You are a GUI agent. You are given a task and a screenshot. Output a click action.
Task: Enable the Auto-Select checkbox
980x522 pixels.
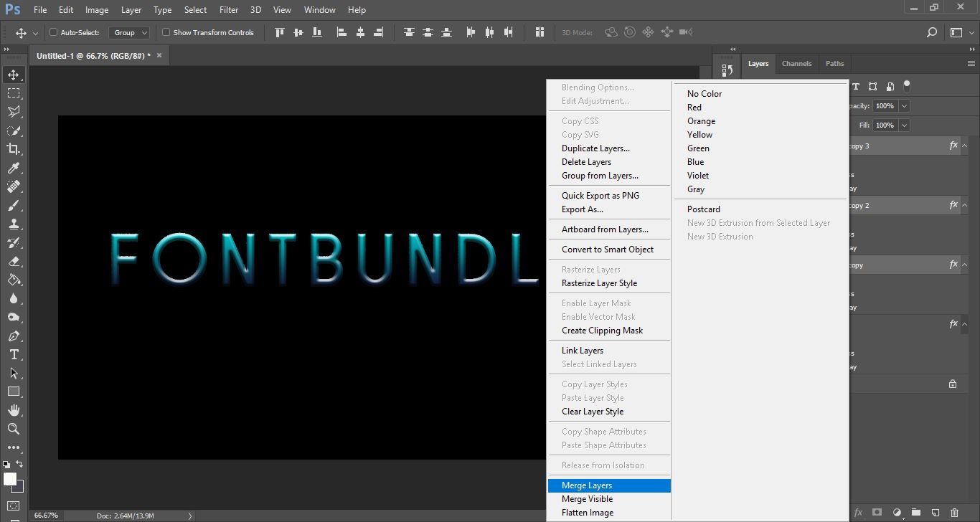click(x=53, y=32)
